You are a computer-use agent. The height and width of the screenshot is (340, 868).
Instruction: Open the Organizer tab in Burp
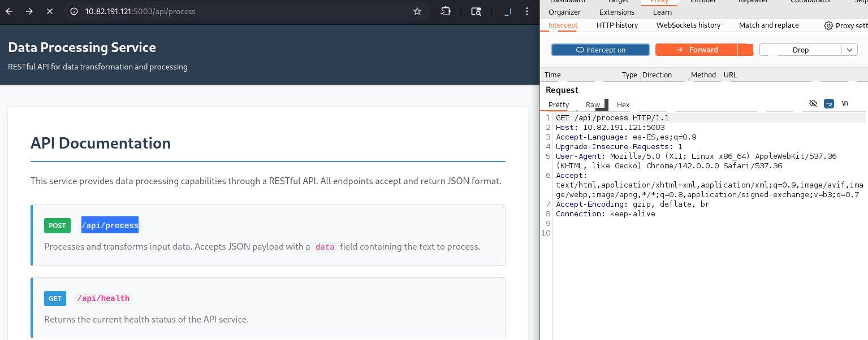564,12
